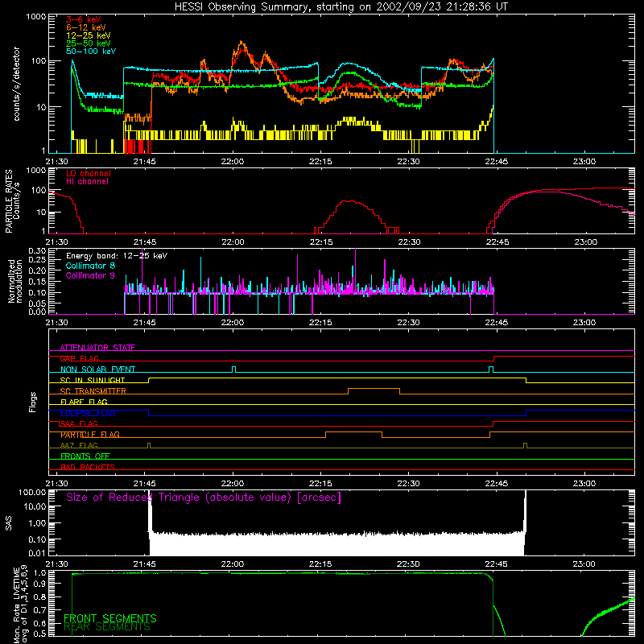Click the 100.00 tick on SAS axis
Screen dimensions: 644x644
32,492
